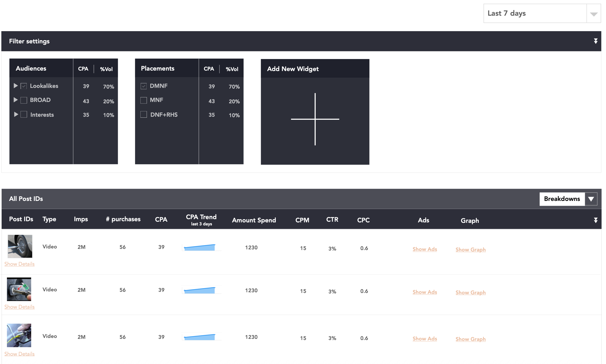Click the Add New Widget plus icon
Viewport: 606px width, 364px height.
pyautogui.click(x=315, y=119)
